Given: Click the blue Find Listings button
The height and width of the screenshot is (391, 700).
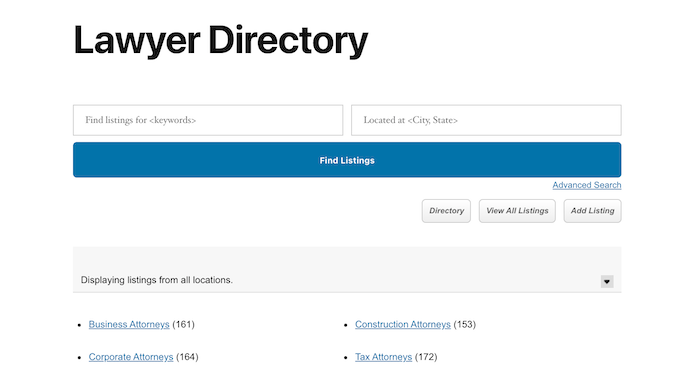Looking at the screenshot, I should (x=347, y=160).
